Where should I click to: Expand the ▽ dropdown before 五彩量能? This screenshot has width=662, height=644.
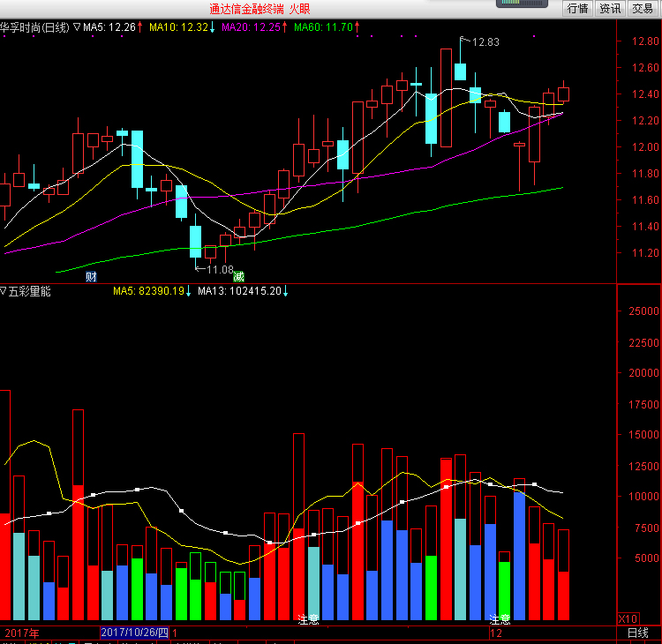pyautogui.click(x=4, y=291)
